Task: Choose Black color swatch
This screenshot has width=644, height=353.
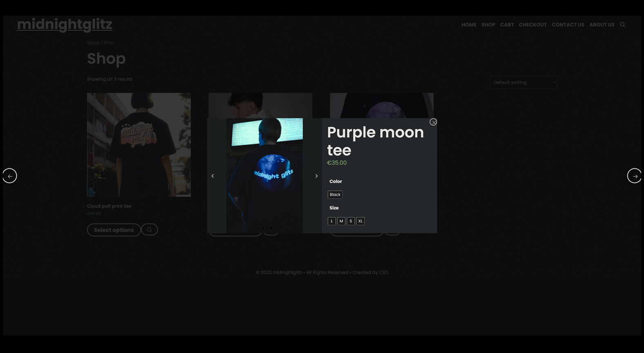Action: click(335, 194)
